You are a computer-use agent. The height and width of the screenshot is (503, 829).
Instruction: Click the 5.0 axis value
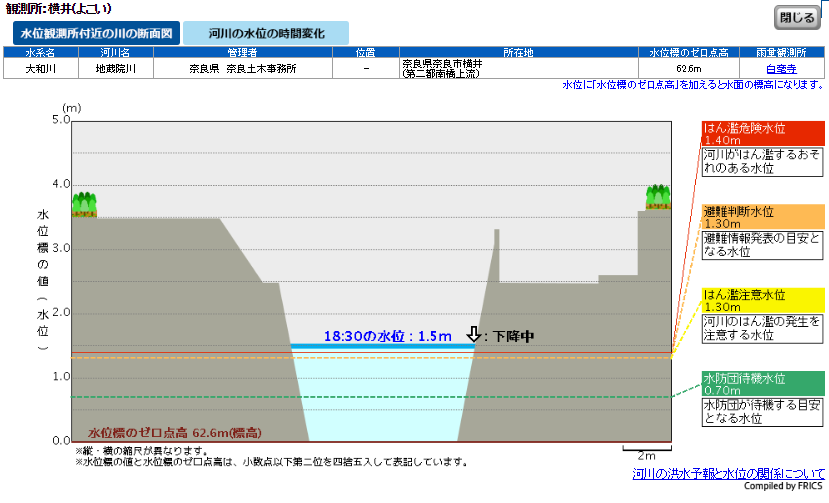(61, 120)
